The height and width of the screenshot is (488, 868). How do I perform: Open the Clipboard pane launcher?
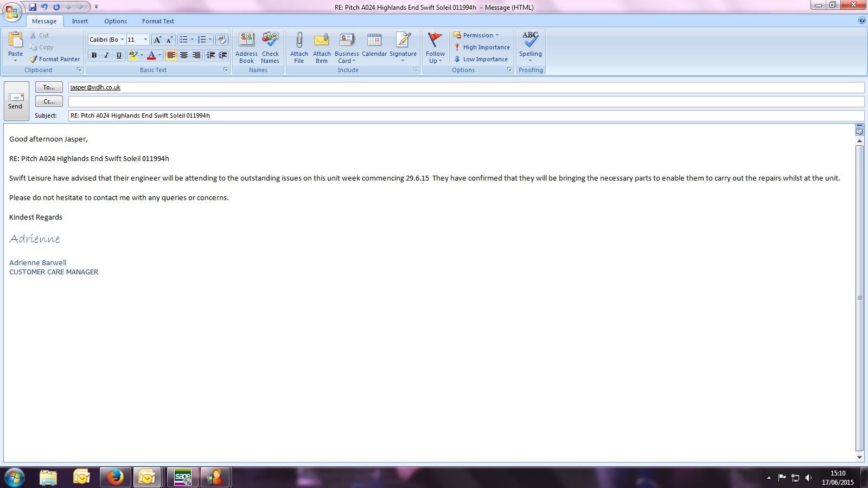pos(79,70)
